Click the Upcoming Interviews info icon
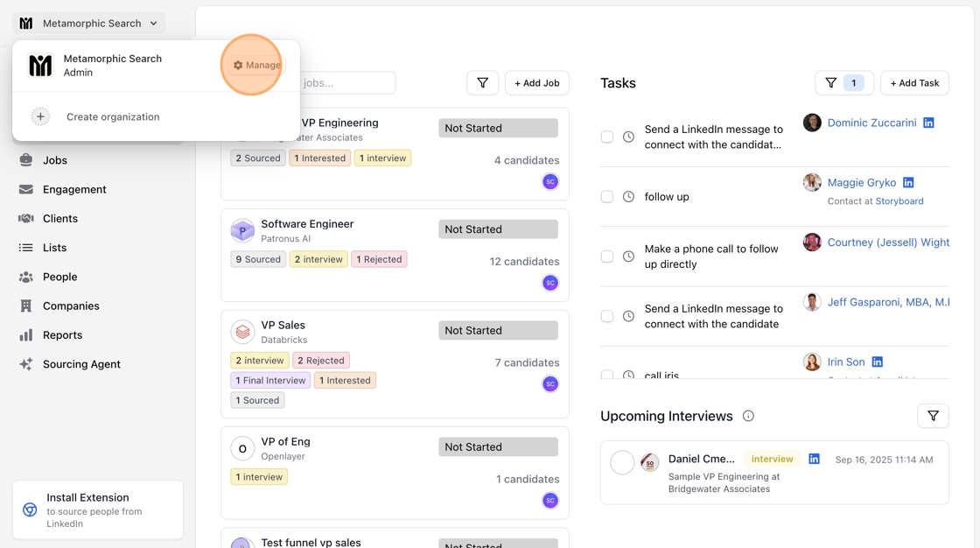 click(748, 416)
